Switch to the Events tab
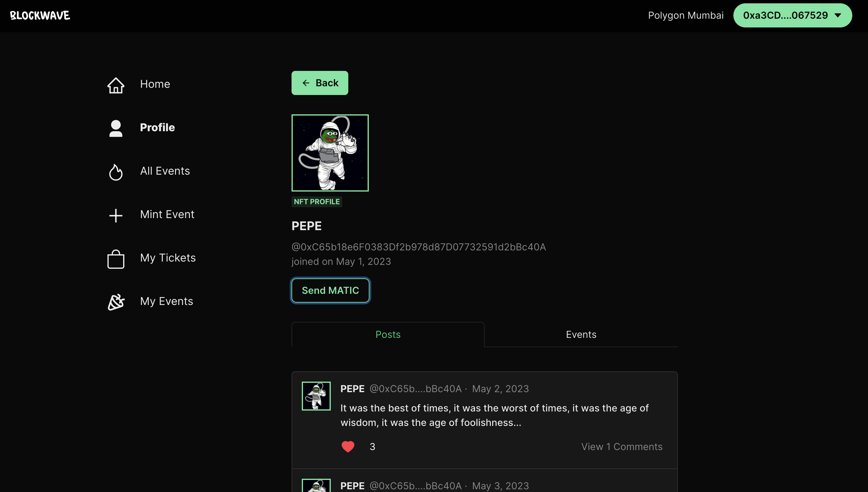 click(x=581, y=334)
